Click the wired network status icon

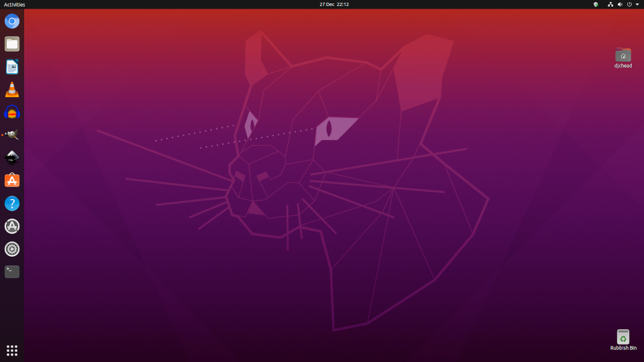coord(610,5)
